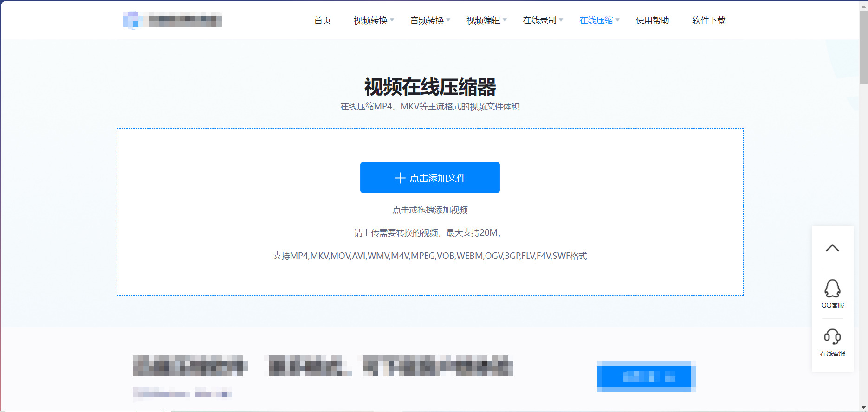Open the 使用帮助 page
The width and height of the screenshot is (868, 412).
pos(653,20)
